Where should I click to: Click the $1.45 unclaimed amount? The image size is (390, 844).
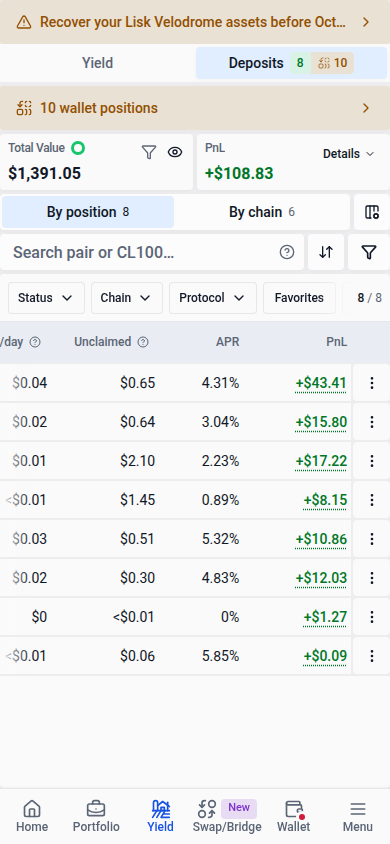pyautogui.click(x=138, y=500)
